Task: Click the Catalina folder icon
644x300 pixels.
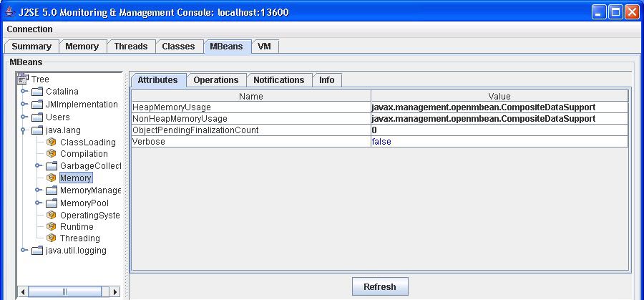Action: point(37,92)
